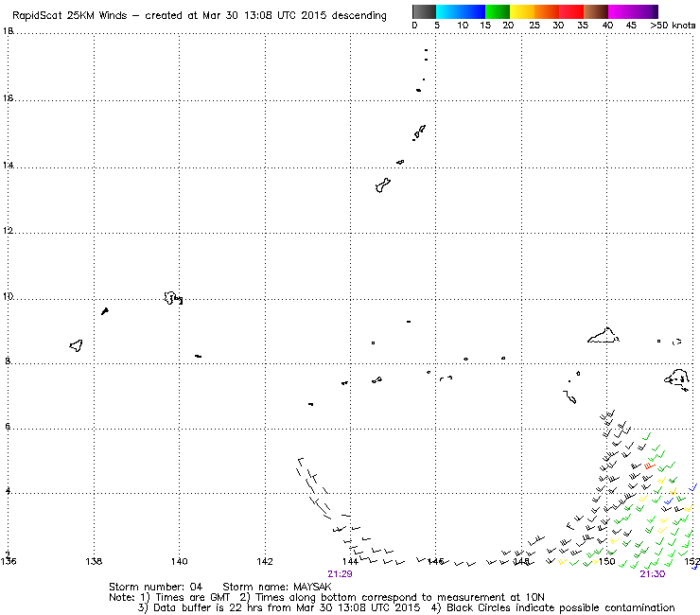Click the Chuuk island outline near 152E 7.5N
Screen dimensions: 700x615
tap(677, 379)
